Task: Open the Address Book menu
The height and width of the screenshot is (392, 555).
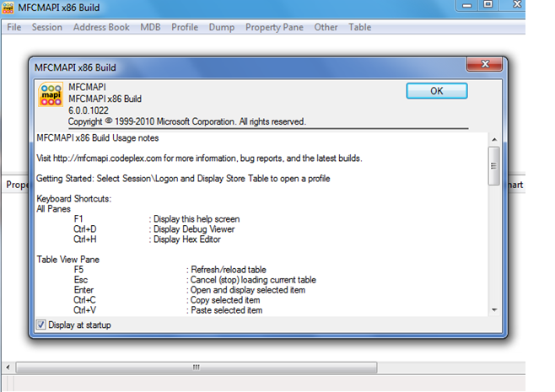Action: (x=101, y=27)
